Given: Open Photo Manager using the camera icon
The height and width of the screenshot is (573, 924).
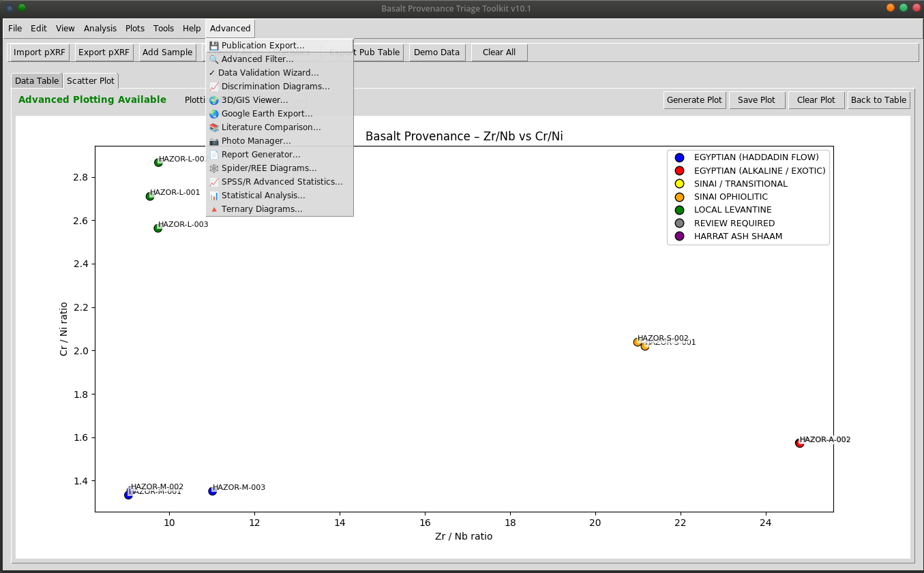Looking at the screenshot, I should (x=213, y=140).
